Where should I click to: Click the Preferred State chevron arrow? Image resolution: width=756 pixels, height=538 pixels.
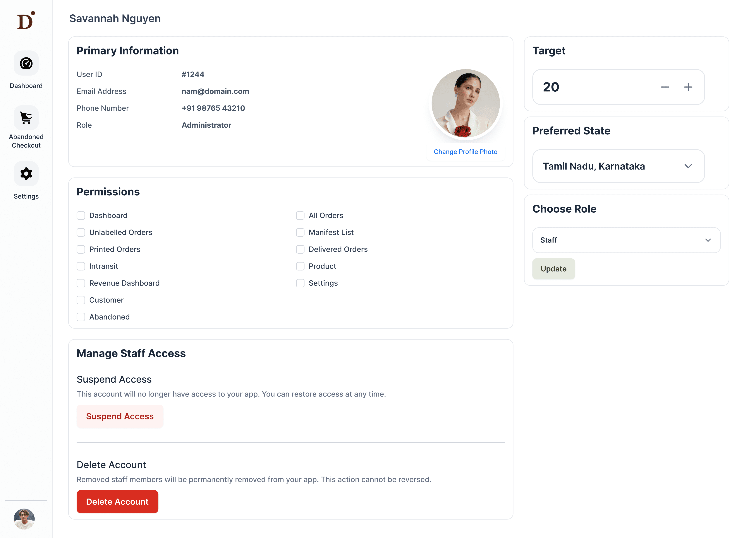click(x=688, y=166)
